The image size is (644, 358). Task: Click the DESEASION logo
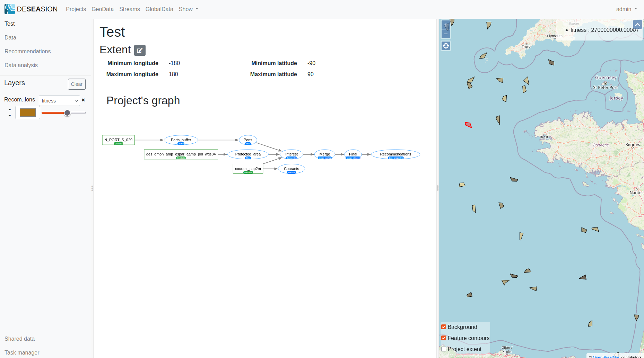[x=31, y=9]
